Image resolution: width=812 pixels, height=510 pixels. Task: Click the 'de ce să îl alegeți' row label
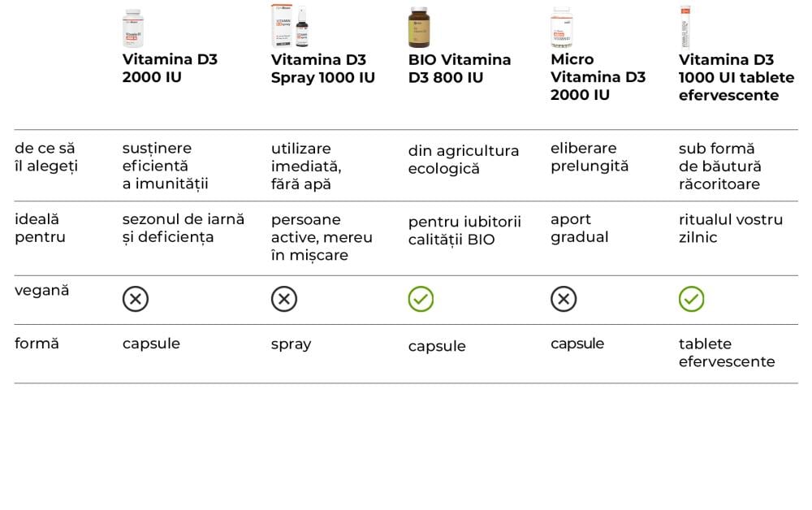click(46, 157)
